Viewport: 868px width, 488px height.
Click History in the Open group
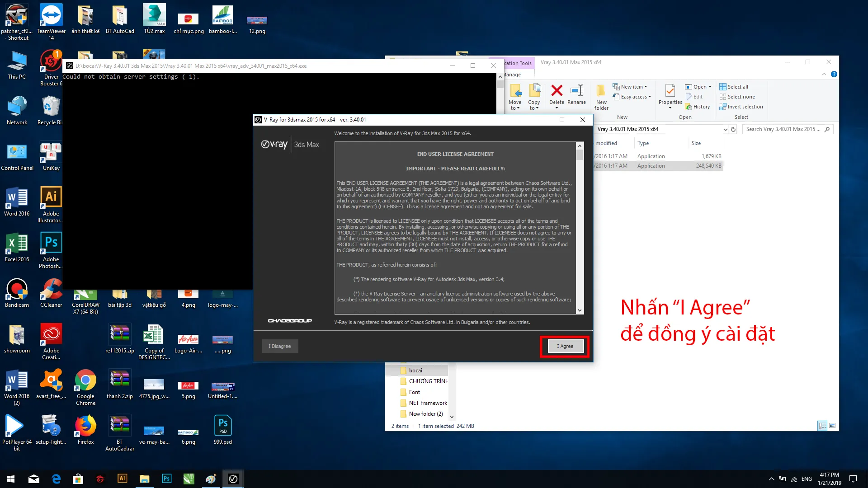[x=701, y=107]
